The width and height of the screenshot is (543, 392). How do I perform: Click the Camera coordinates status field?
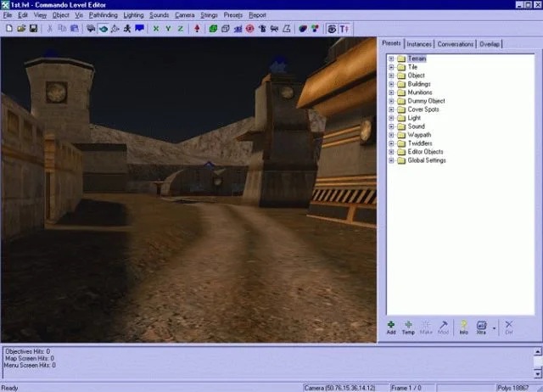[x=345, y=388]
